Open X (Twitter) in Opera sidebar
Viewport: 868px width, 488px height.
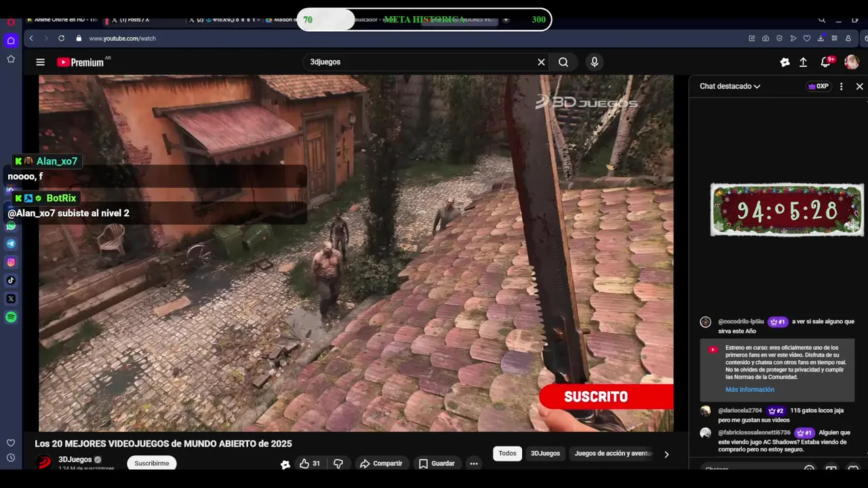click(x=11, y=299)
